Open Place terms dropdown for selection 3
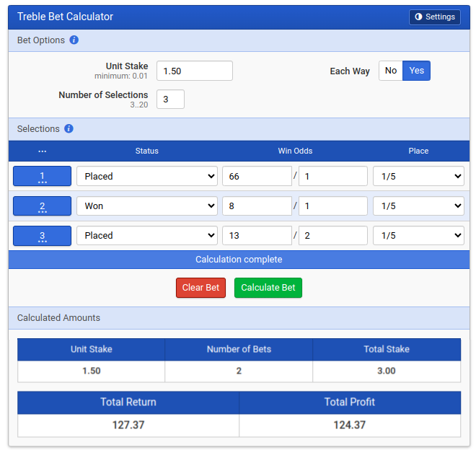The height and width of the screenshot is (450, 476). coord(418,235)
